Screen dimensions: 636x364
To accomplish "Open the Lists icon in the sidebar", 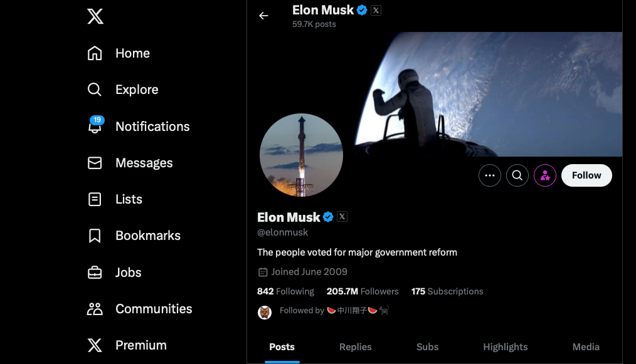I will click(x=95, y=199).
